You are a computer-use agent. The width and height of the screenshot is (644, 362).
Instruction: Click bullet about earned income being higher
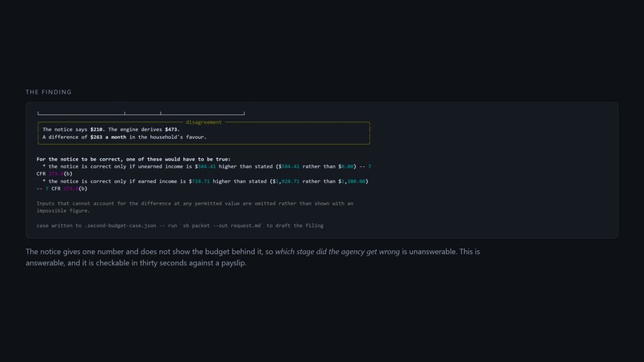pos(202,185)
